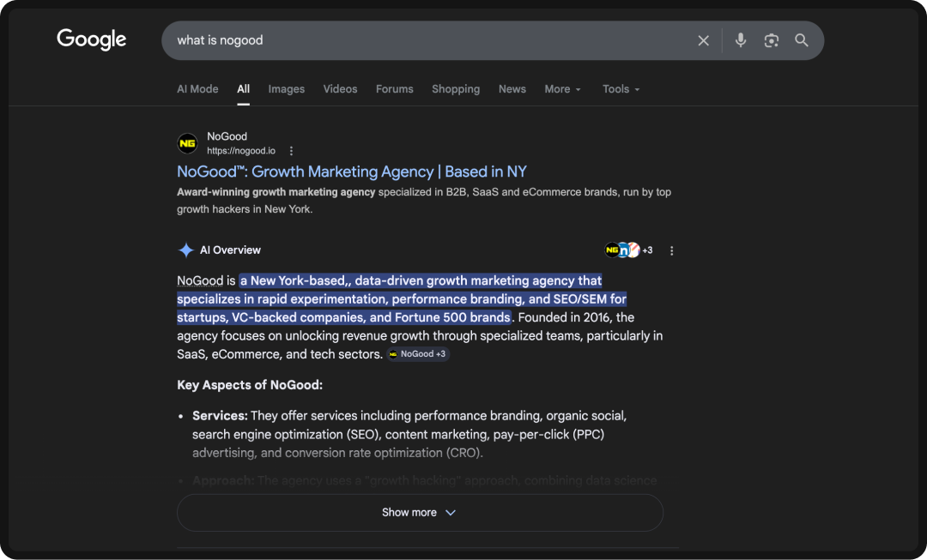
Task: Clear the search query with the X icon
Action: click(703, 40)
